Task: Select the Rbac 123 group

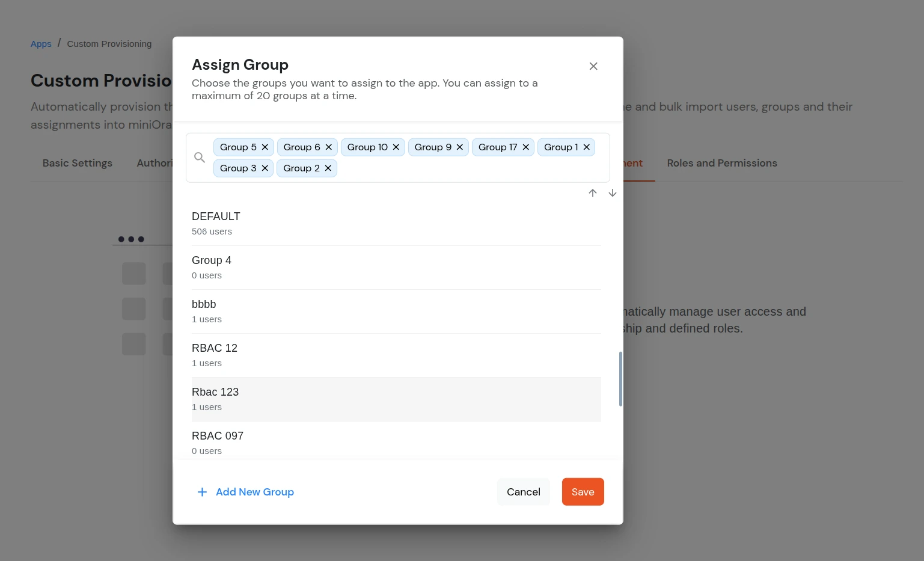Action: click(x=396, y=399)
